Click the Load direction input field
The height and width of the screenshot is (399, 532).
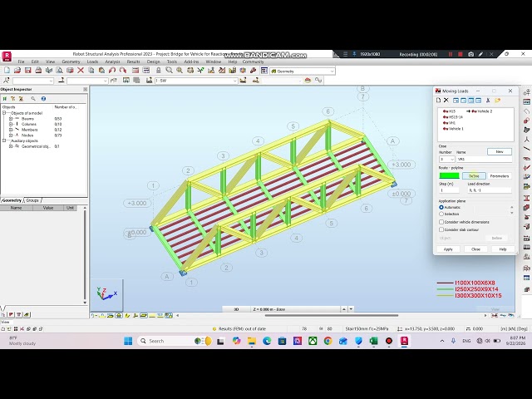pos(490,190)
